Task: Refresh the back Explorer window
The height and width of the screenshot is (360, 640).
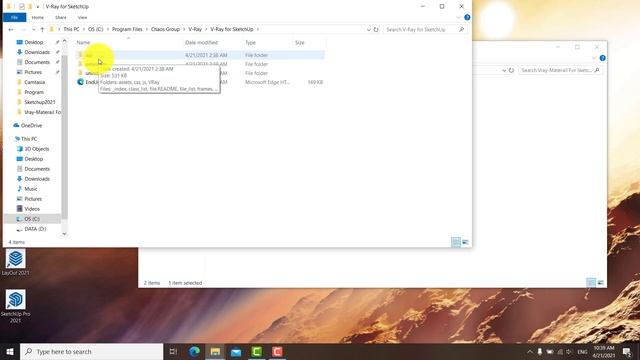Action: point(511,70)
